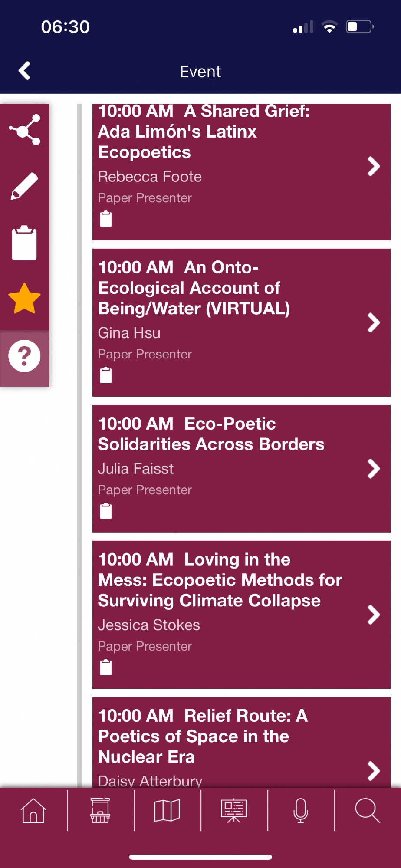This screenshot has width=401, height=868.
Task: Tap the presentation board icon
Action: (234, 810)
